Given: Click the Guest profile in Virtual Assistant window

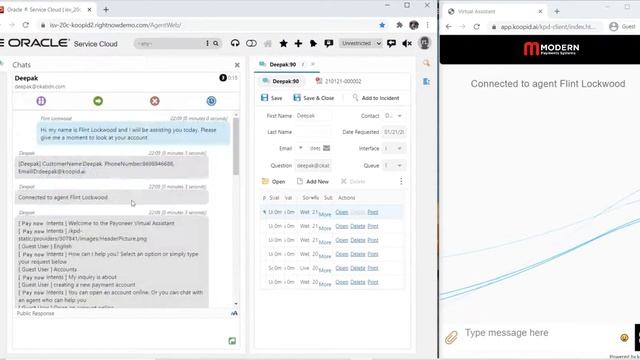Looking at the screenshot, I should pos(622,27).
